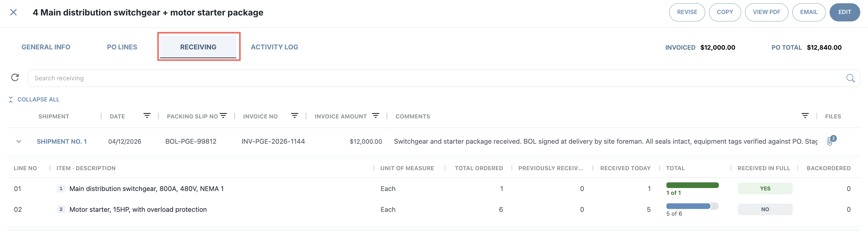Screen dimensions: 868x238
Task: Open the Activity Log tab
Action: coord(274,47)
